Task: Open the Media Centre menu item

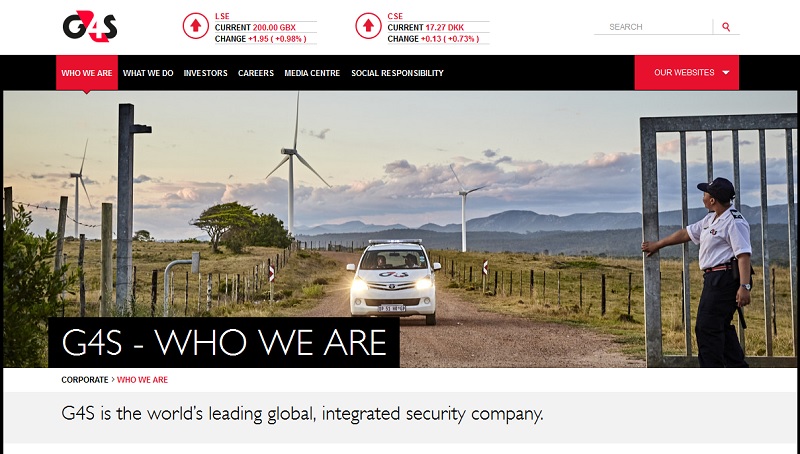Action: [x=312, y=73]
